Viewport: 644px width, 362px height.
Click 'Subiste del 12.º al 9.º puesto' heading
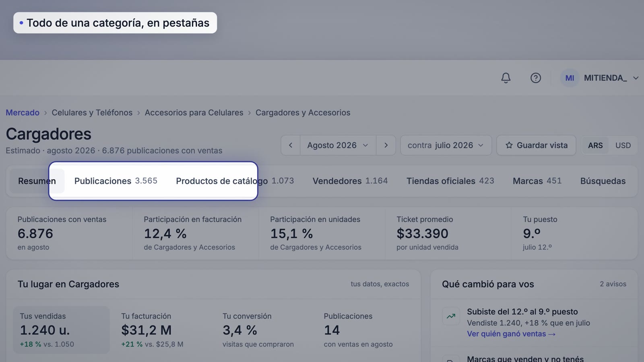pos(522,312)
